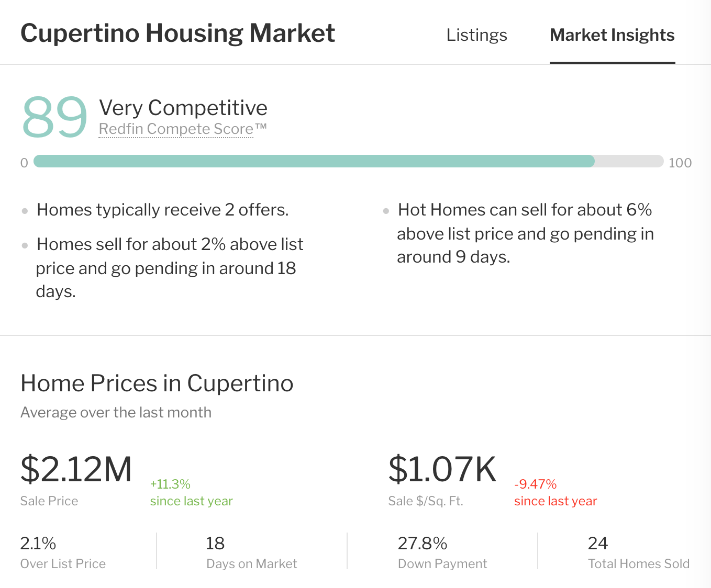Image resolution: width=711 pixels, height=588 pixels.
Task: Click the large 89 score number
Action: (x=54, y=117)
